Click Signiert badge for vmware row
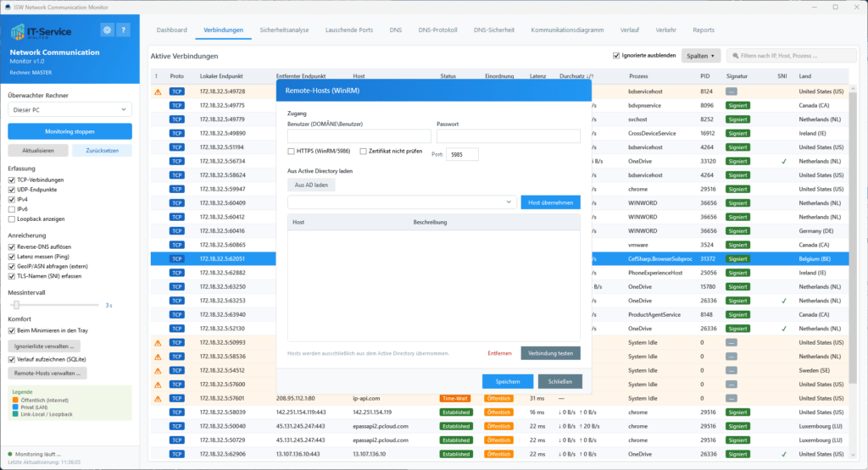Screen dimensions: 868x470 click(737, 245)
